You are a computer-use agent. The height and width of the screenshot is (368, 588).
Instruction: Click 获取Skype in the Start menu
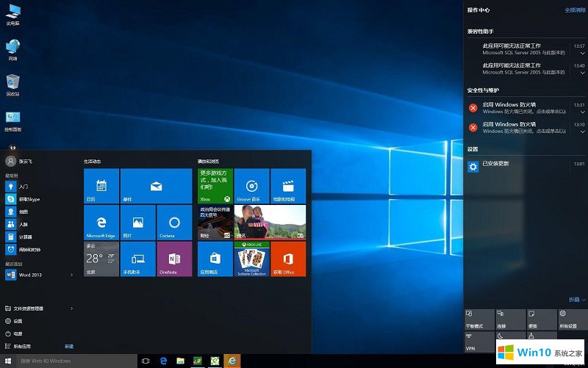point(40,199)
